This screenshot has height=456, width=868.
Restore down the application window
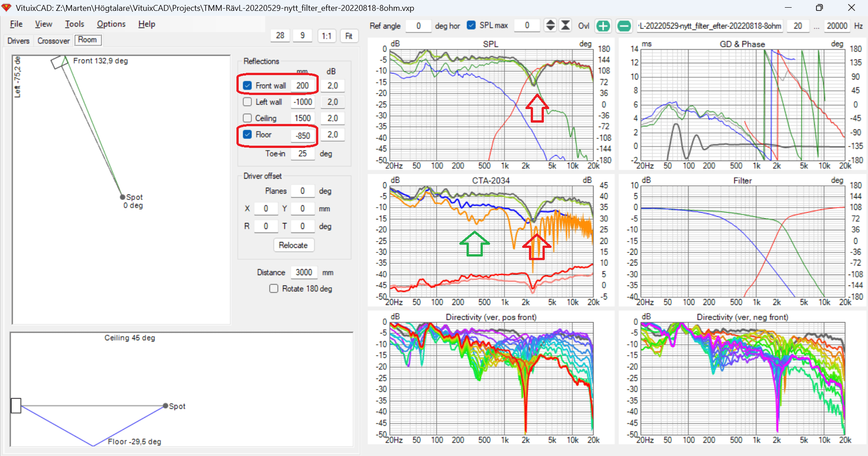[819, 8]
